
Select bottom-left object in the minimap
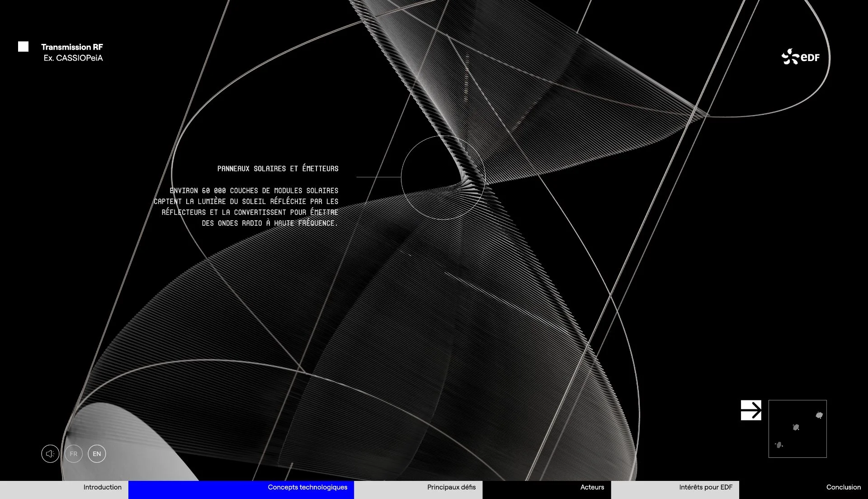pos(779,445)
